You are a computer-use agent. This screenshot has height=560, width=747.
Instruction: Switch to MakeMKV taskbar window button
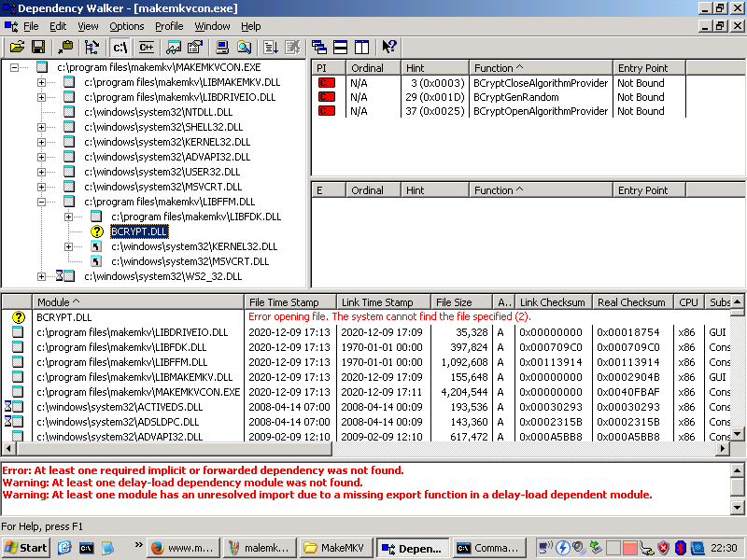point(336,548)
